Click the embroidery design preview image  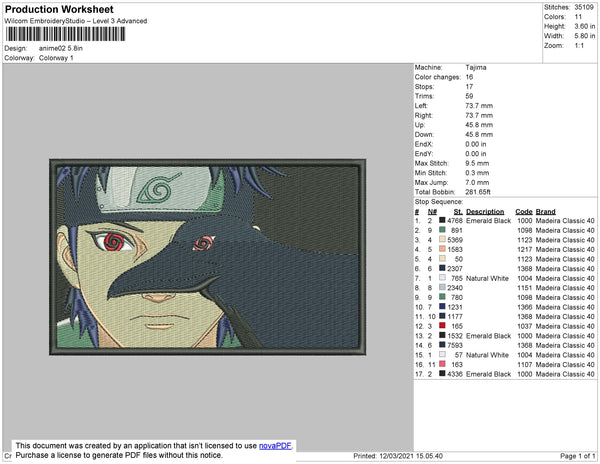[207, 257]
